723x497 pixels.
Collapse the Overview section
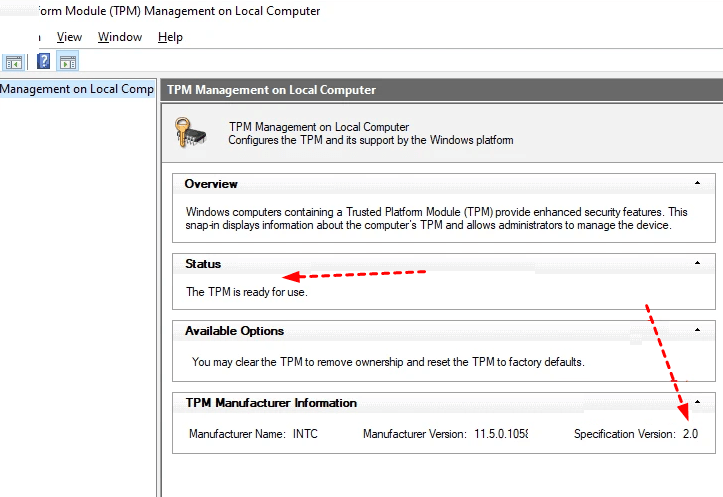[697, 184]
